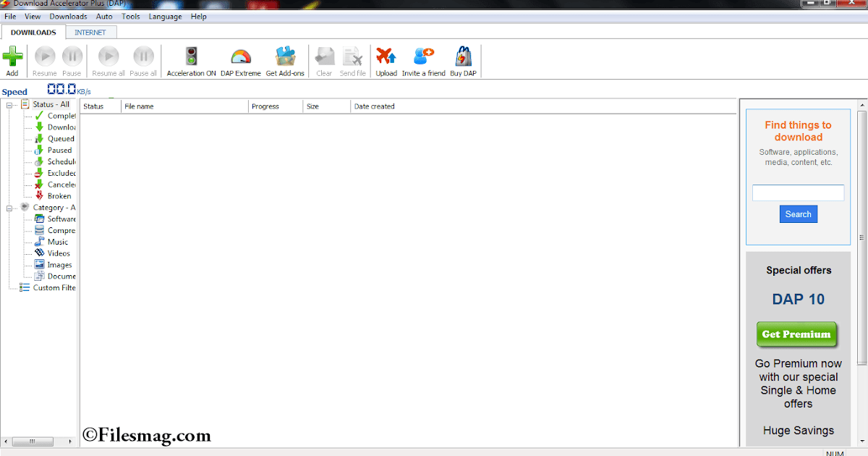Select Music category in tree
868x456 pixels.
pyautogui.click(x=51, y=242)
